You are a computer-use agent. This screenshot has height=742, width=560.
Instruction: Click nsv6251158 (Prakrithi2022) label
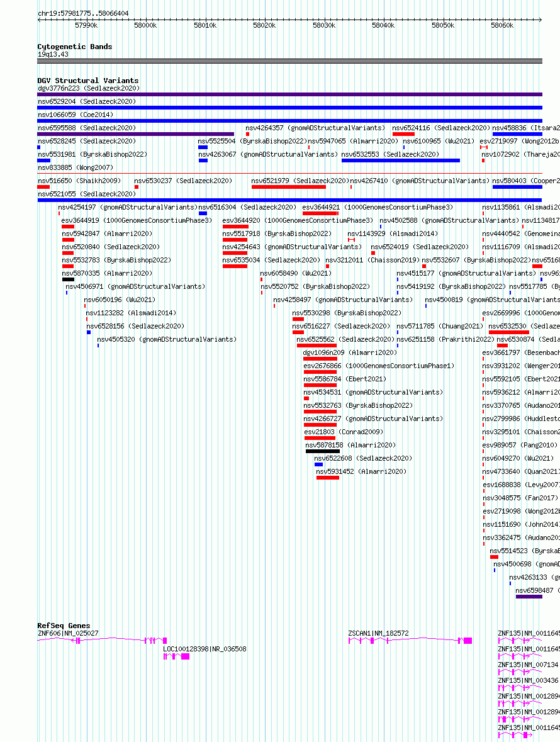(445, 340)
